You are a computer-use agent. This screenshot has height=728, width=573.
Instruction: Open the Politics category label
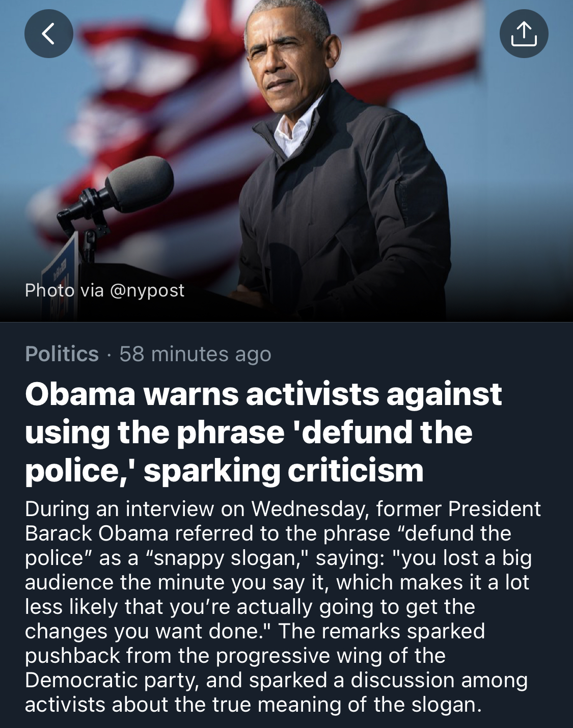tap(62, 354)
